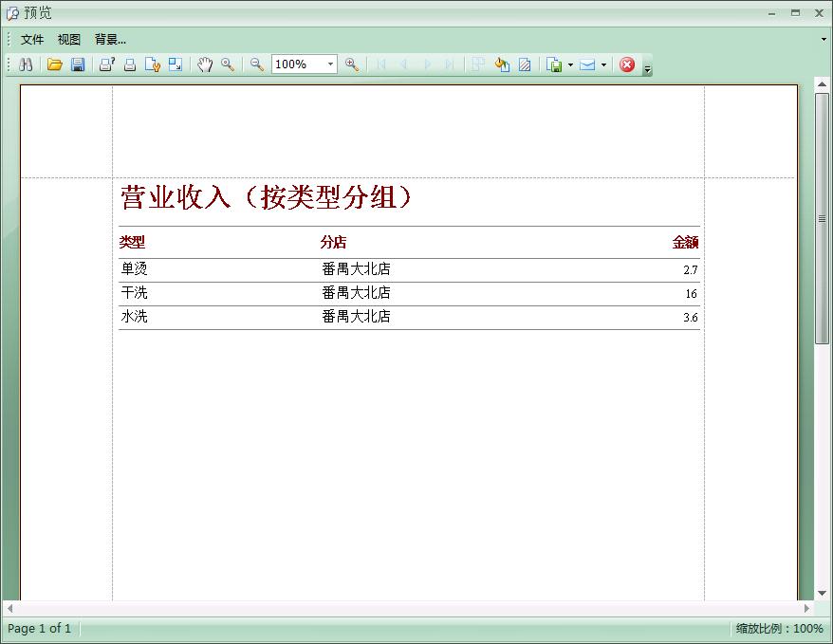The width and height of the screenshot is (833, 644).
Task: Click the amount value 2.7
Action: (x=690, y=269)
